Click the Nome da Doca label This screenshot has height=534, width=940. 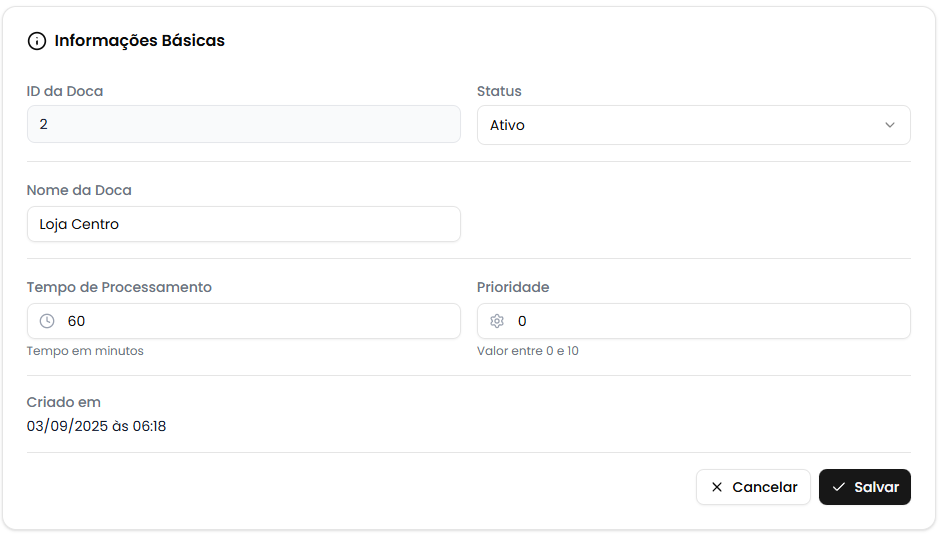tap(79, 190)
